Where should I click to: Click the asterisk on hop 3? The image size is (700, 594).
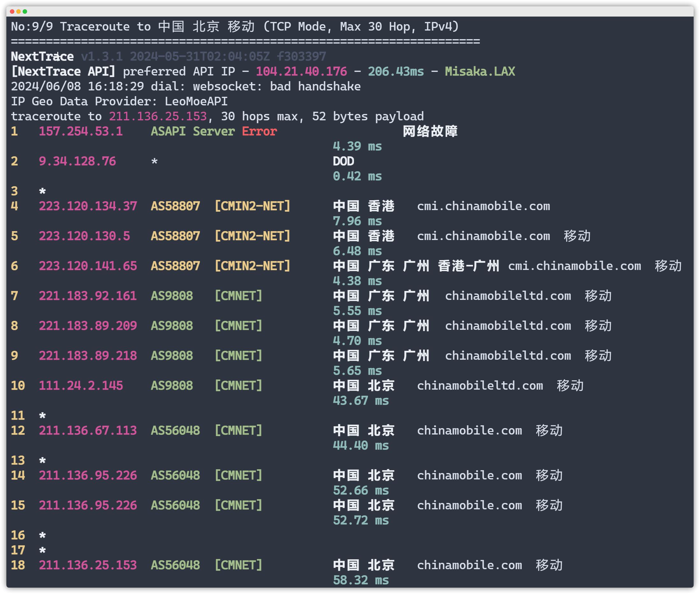(42, 191)
